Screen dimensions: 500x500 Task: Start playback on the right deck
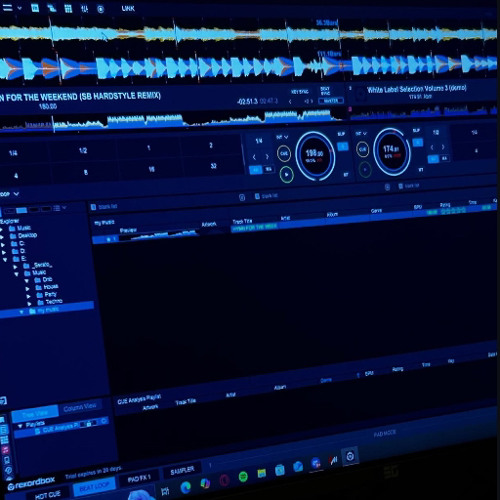click(365, 169)
